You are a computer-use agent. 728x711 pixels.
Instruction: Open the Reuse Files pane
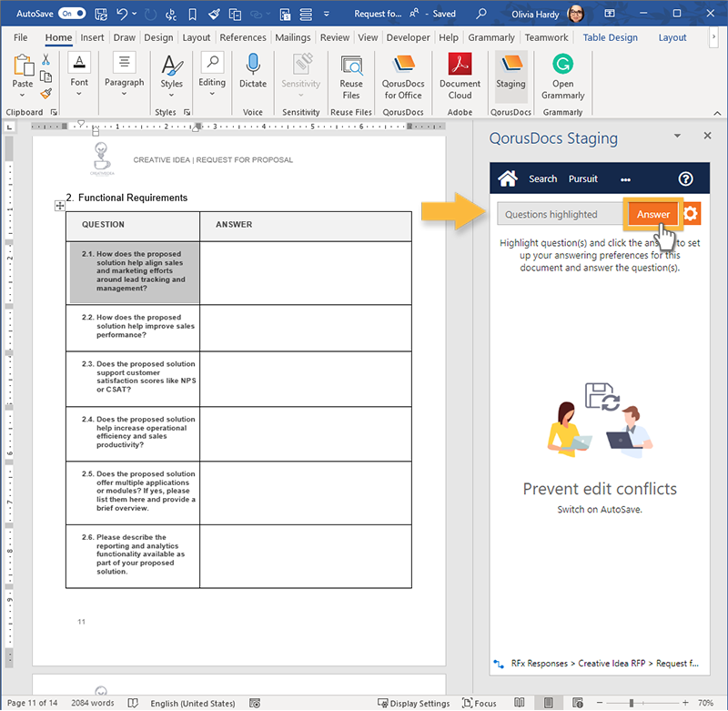pyautogui.click(x=351, y=76)
